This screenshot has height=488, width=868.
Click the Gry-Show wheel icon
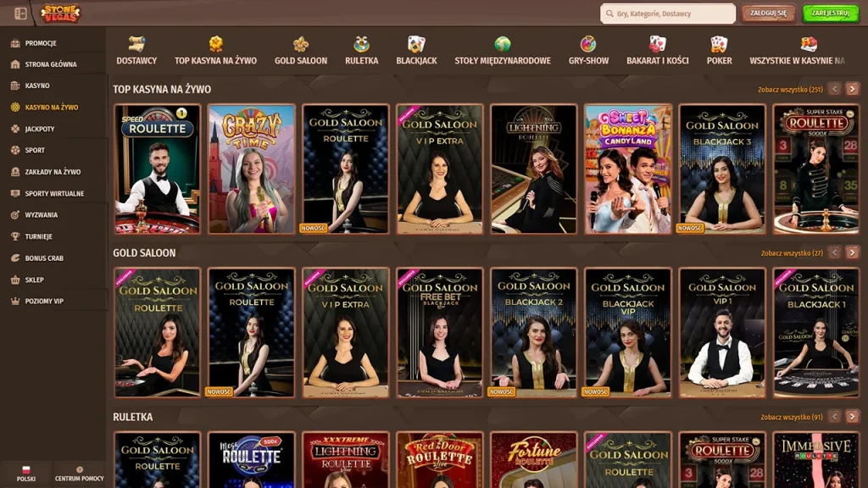(x=588, y=44)
